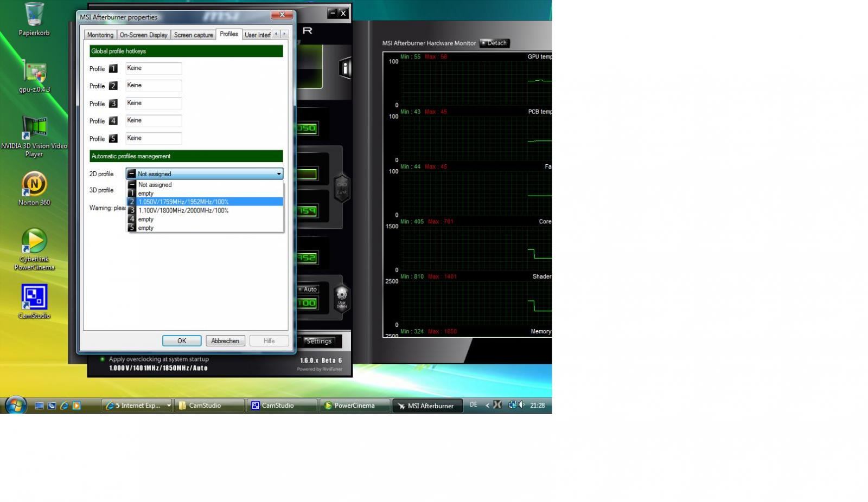Switch to the On-Screen Display tab
The width and height of the screenshot is (868, 502).
click(143, 35)
